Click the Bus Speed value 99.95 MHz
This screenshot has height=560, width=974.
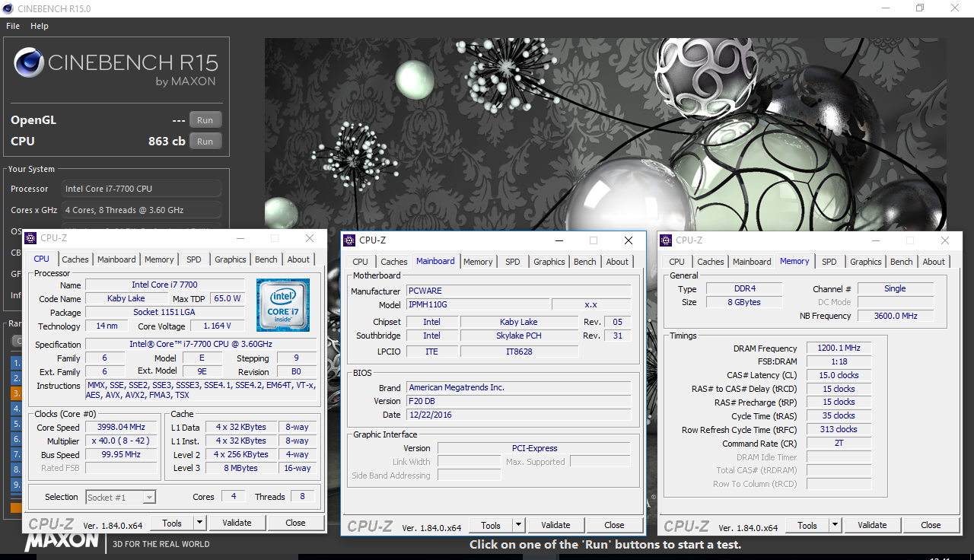121,455
